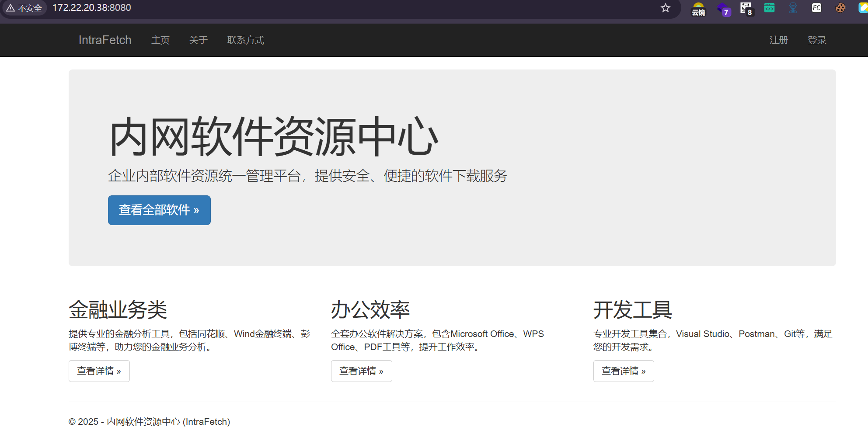This screenshot has height=434, width=868.
Task: Open the cookie extension icon
Action: pyautogui.click(x=840, y=8)
